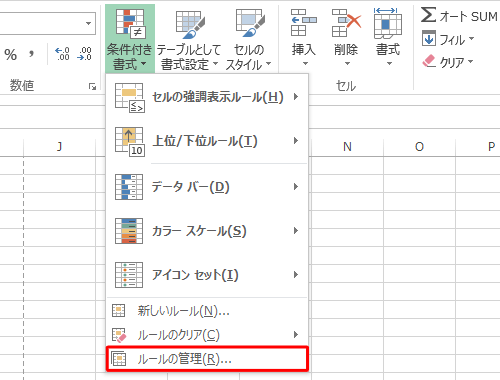Click the カラー スケール icon
500x380 pixels.
pos(129,231)
